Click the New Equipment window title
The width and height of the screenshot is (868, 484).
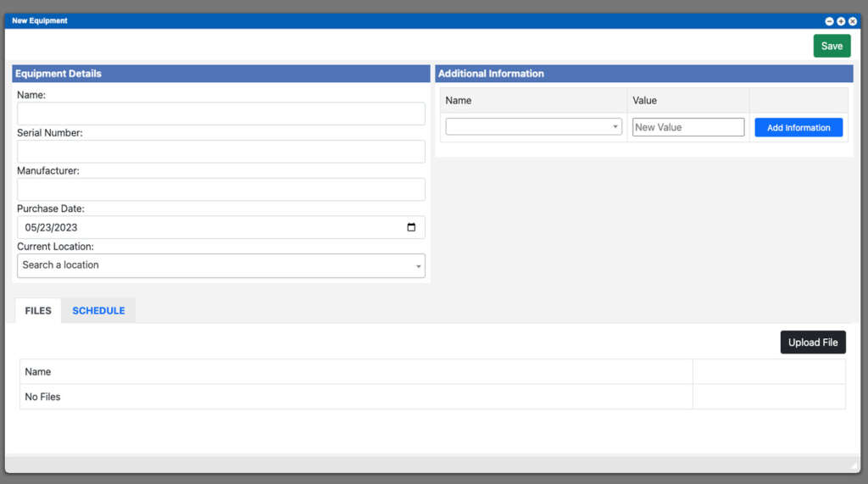(39, 20)
